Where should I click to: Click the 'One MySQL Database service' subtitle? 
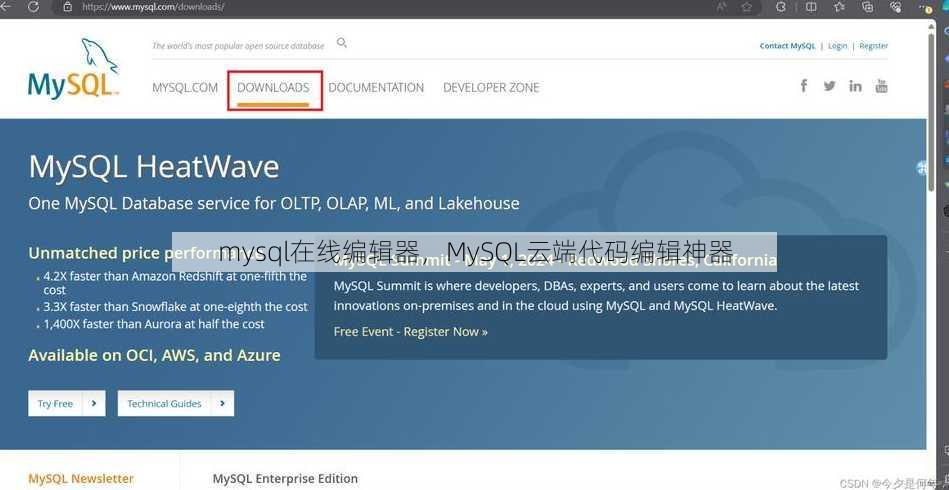point(274,203)
